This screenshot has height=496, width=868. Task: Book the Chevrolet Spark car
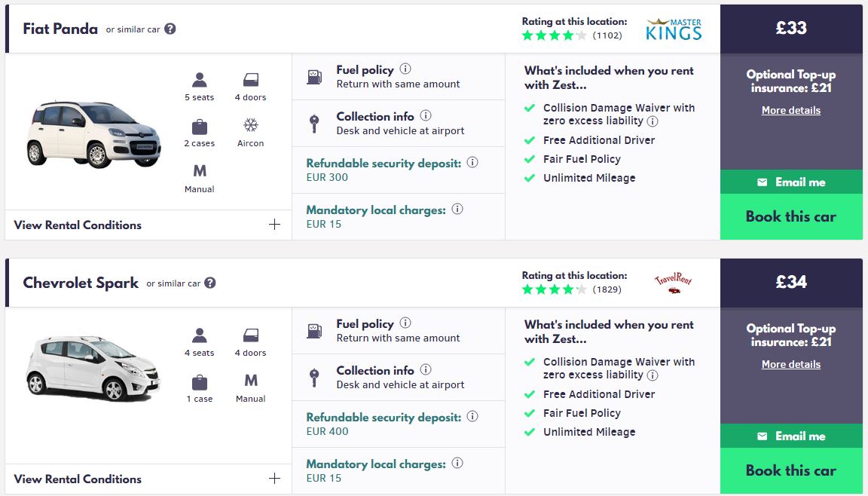pos(791,471)
